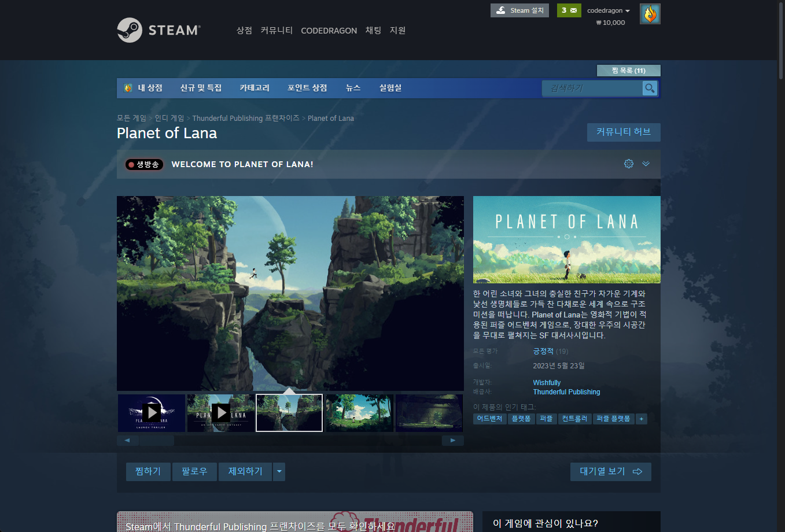Play the launch trailer thumbnail
The image size is (785, 532).
point(152,413)
